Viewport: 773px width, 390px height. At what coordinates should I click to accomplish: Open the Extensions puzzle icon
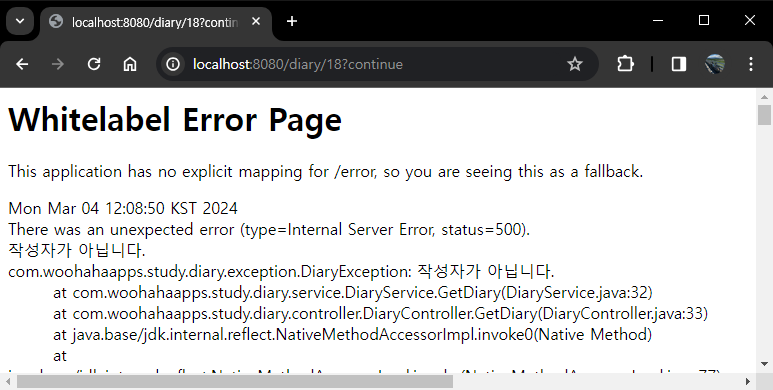[x=625, y=64]
